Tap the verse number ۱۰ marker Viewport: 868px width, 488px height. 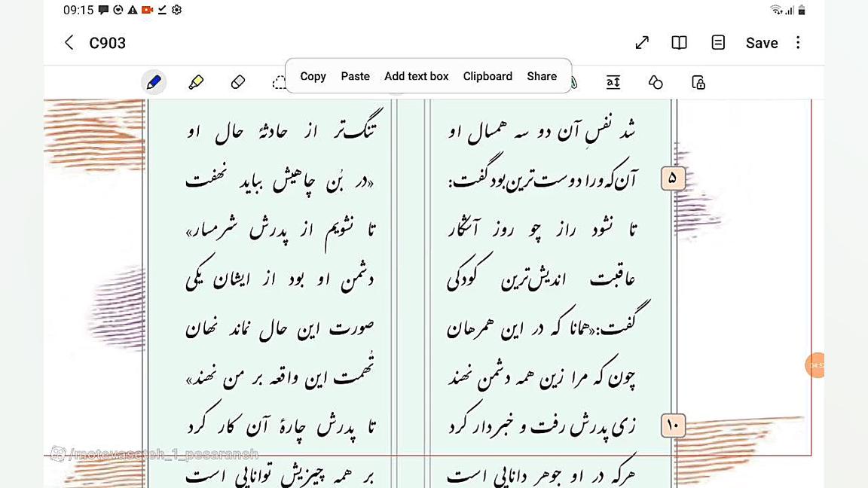pos(673,425)
